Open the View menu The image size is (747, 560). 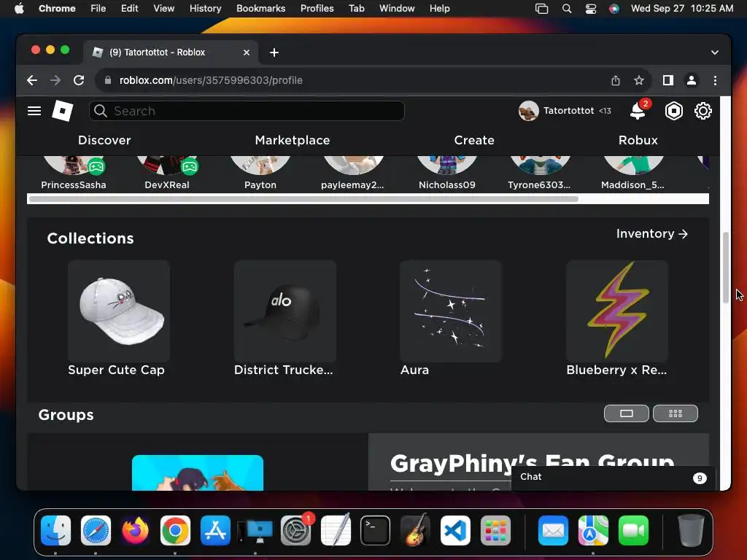[163, 9]
